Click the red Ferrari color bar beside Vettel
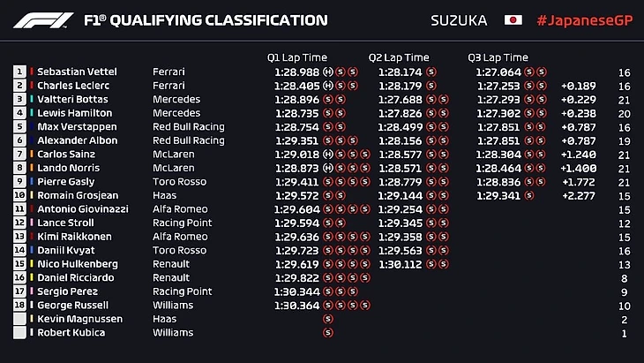The height and width of the screenshot is (363, 644). tap(33, 72)
